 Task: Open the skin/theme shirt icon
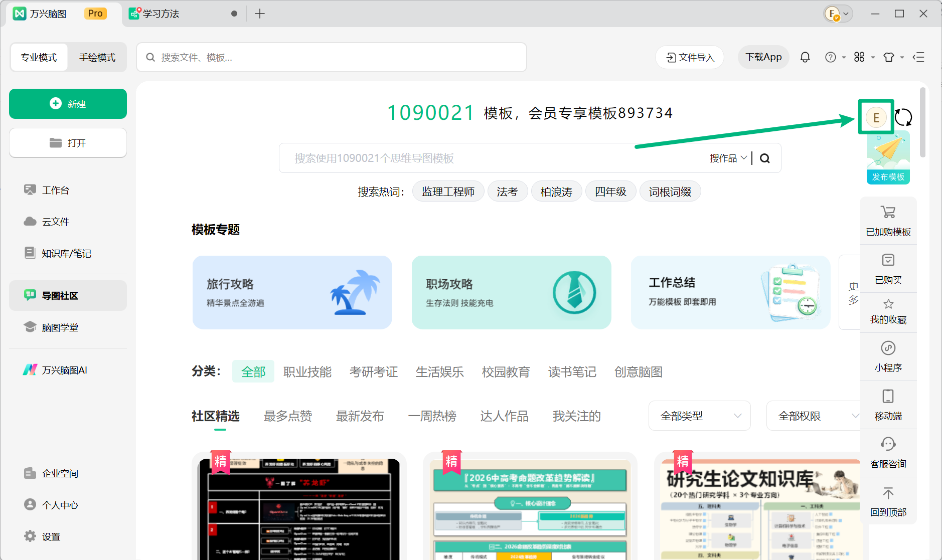889,57
